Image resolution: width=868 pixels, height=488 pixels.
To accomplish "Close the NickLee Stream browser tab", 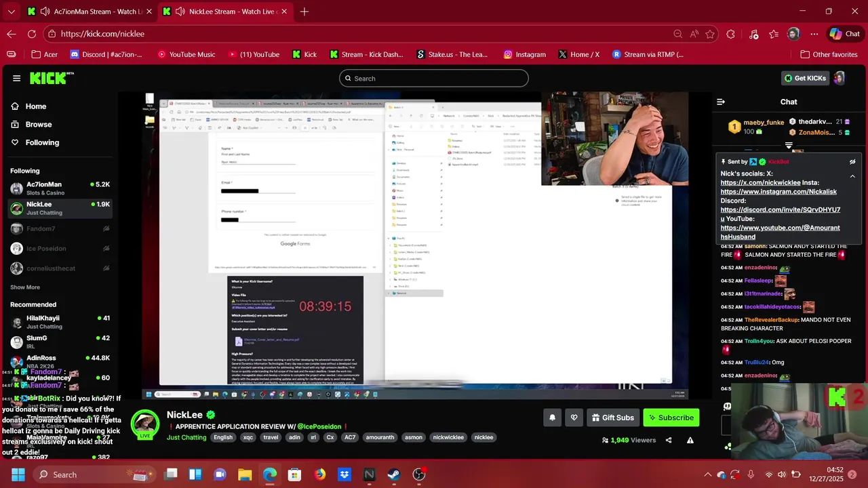I will (285, 12).
